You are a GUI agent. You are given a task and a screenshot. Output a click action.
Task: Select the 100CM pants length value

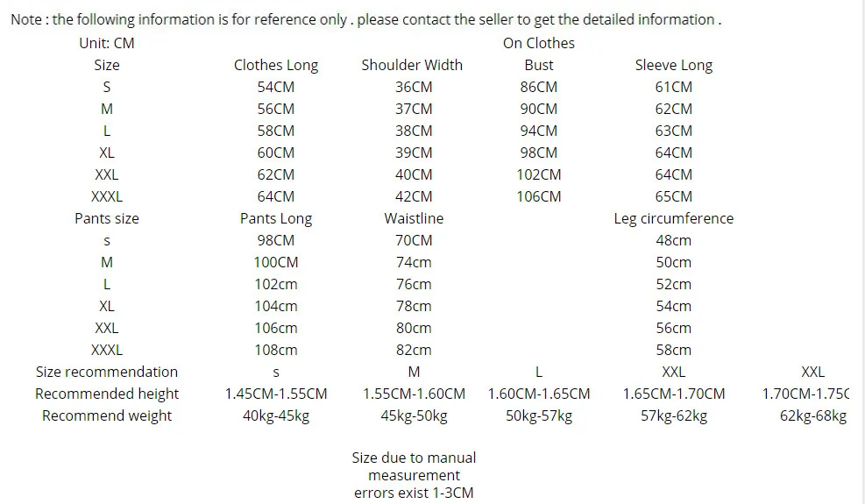[276, 262]
